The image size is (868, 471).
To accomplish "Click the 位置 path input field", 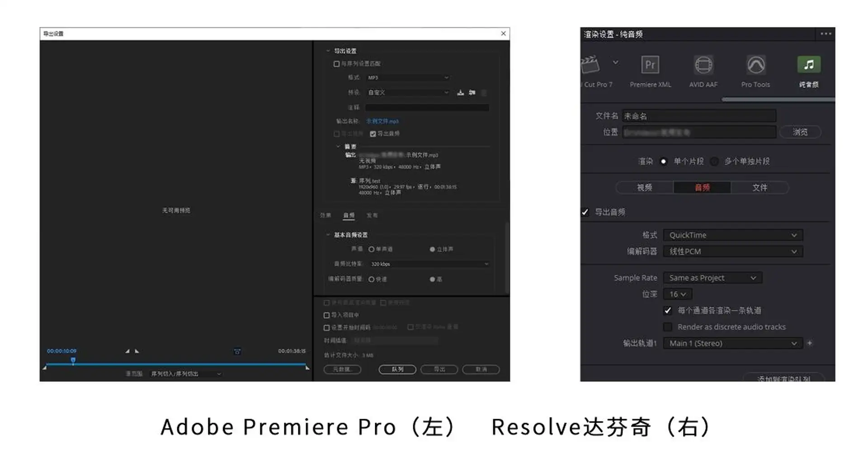I will click(699, 132).
